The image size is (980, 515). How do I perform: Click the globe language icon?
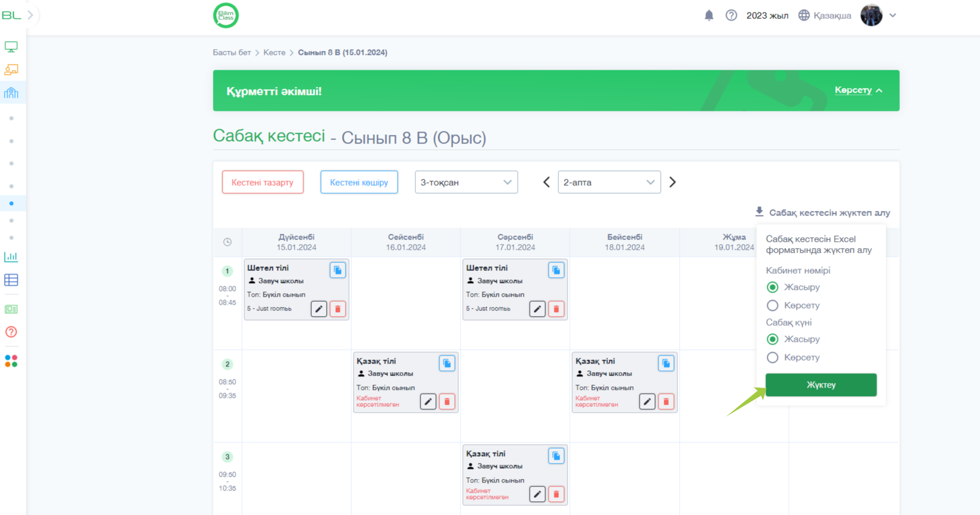804,15
